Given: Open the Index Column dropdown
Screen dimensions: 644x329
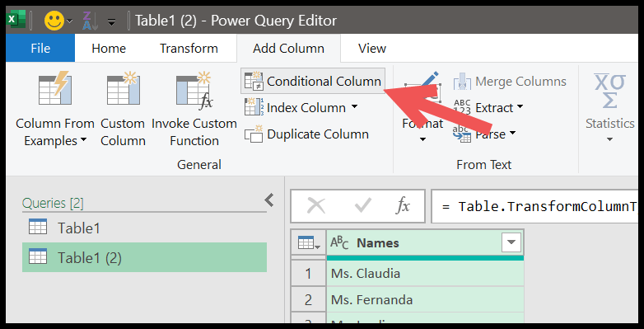Looking at the screenshot, I should point(354,107).
